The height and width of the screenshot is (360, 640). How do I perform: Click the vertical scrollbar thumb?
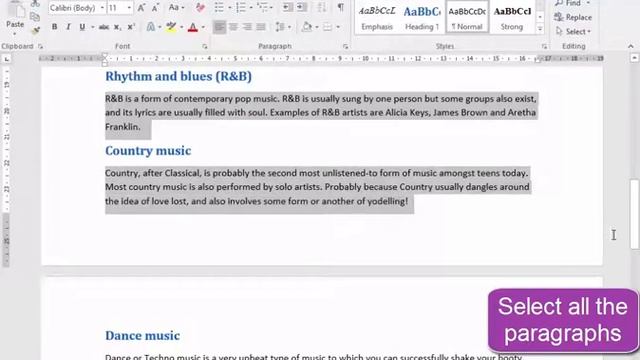634,213
